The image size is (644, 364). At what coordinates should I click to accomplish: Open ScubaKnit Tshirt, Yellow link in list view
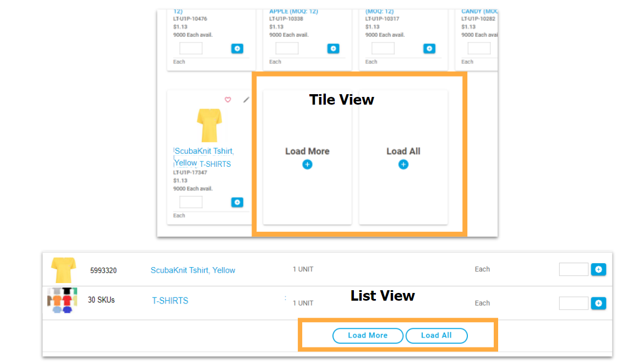[193, 270]
